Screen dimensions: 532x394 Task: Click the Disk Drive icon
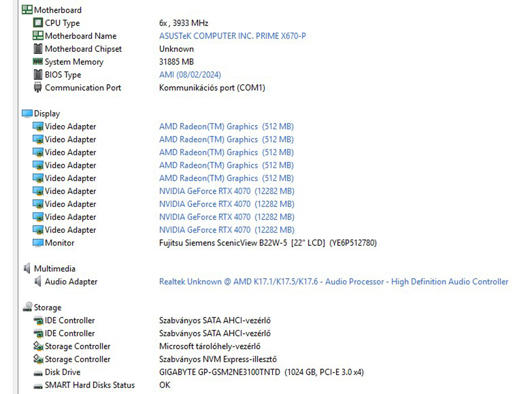[38, 373]
